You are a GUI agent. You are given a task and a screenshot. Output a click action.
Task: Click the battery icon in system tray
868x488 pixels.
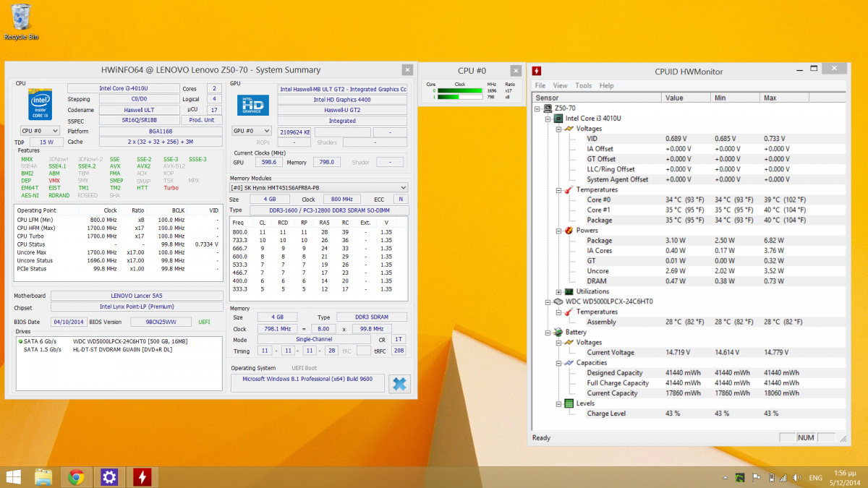click(772, 478)
